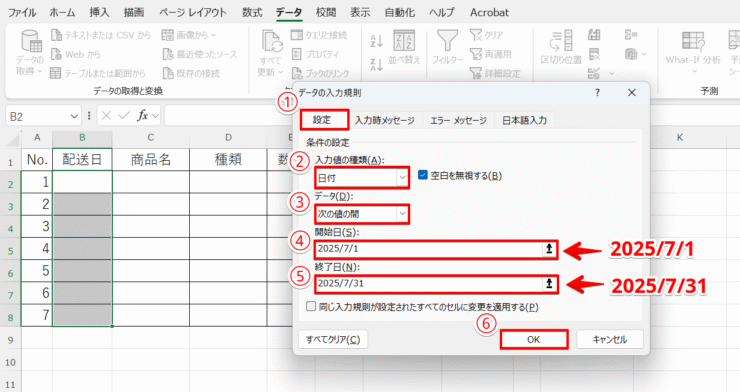Open Acrobat ribbon tab
Screen dimensions: 740x392
pos(489,12)
